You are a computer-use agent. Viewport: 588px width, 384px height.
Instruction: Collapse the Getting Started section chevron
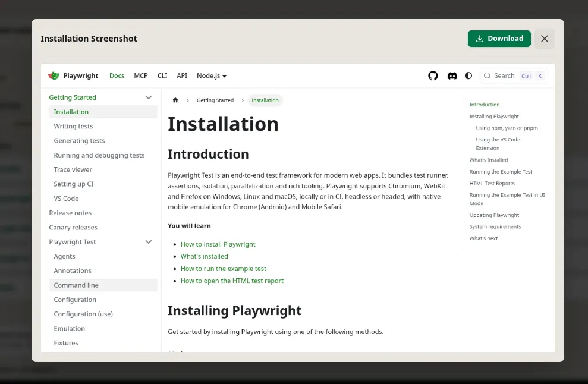(149, 97)
